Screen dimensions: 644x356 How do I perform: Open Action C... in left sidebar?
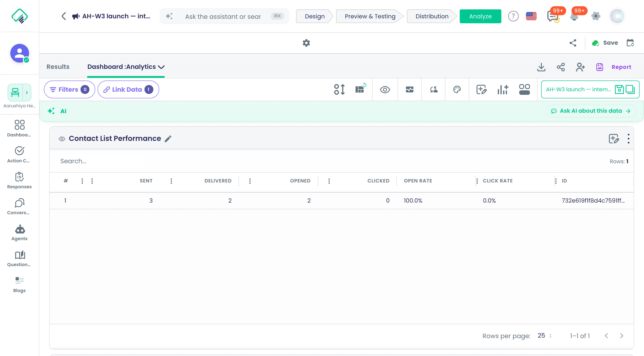click(x=19, y=154)
